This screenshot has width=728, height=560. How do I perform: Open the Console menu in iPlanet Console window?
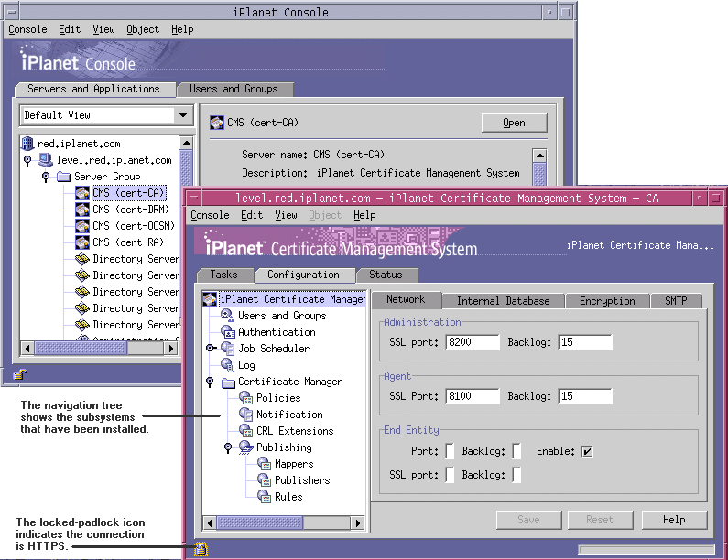coord(27,29)
